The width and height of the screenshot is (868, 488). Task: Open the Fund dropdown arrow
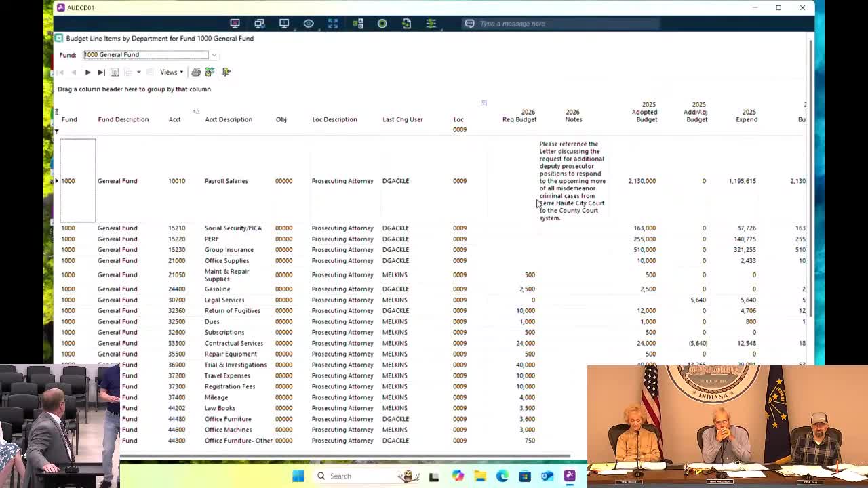tap(214, 55)
